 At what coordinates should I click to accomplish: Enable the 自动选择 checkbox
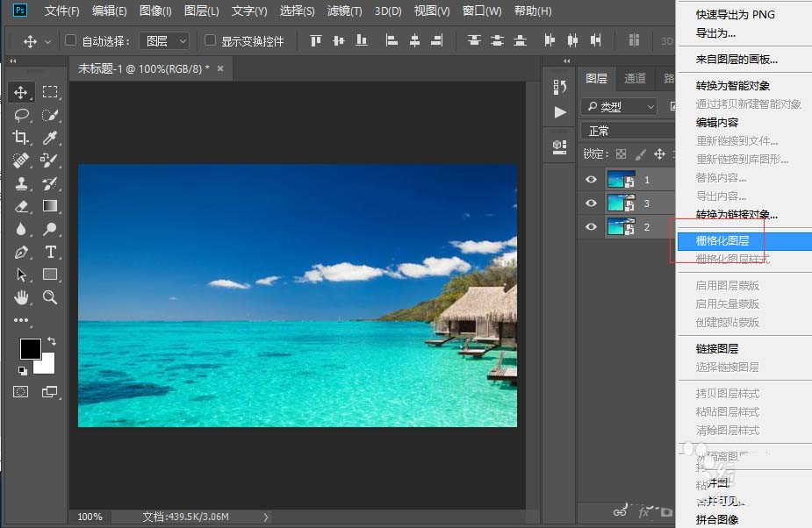coord(71,41)
